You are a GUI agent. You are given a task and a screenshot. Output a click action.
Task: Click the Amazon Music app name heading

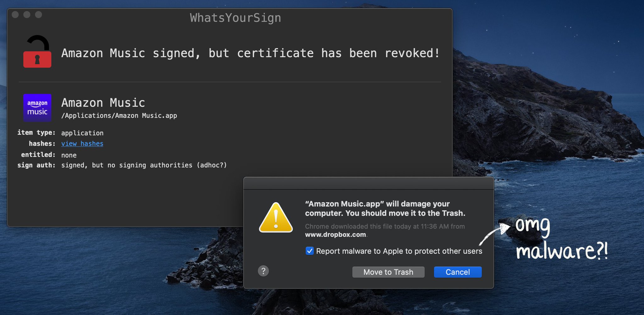click(x=103, y=102)
